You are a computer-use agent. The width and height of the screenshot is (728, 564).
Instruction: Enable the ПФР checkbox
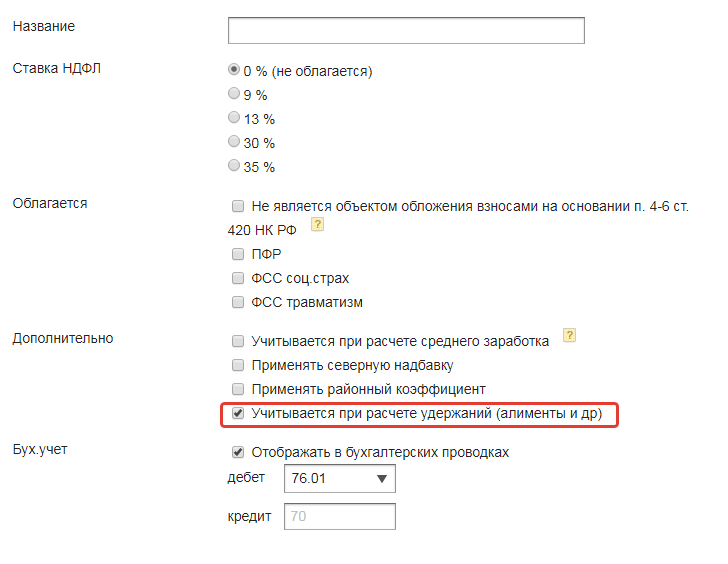pos(238,254)
